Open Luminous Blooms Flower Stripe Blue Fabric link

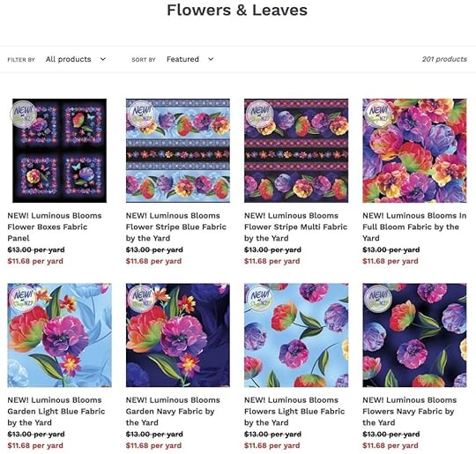(x=176, y=227)
